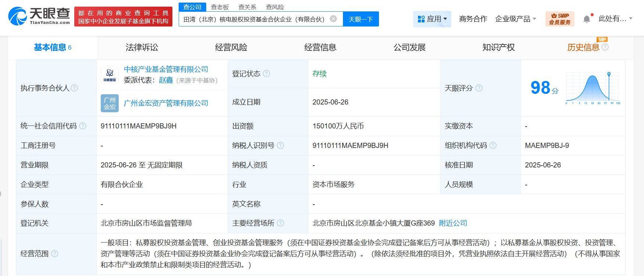Screen dimensions: 644x276
Task: Open the 附近公司 link
Action: click(453, 223)
